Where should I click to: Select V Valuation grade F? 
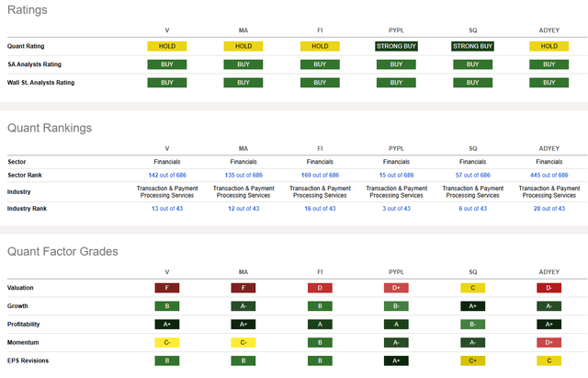167,288
